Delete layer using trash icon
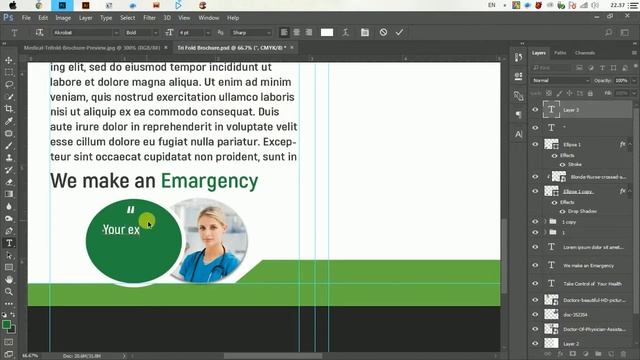 click(x=623, y=354)
